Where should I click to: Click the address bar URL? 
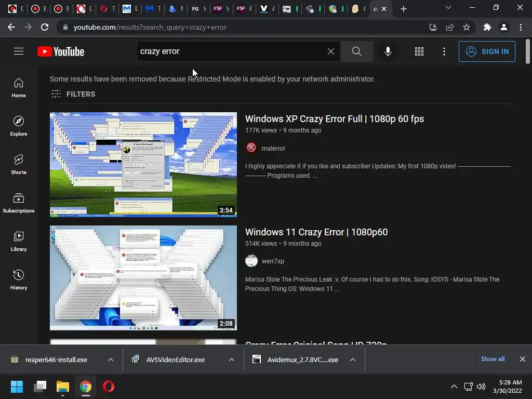pos(150,27)
